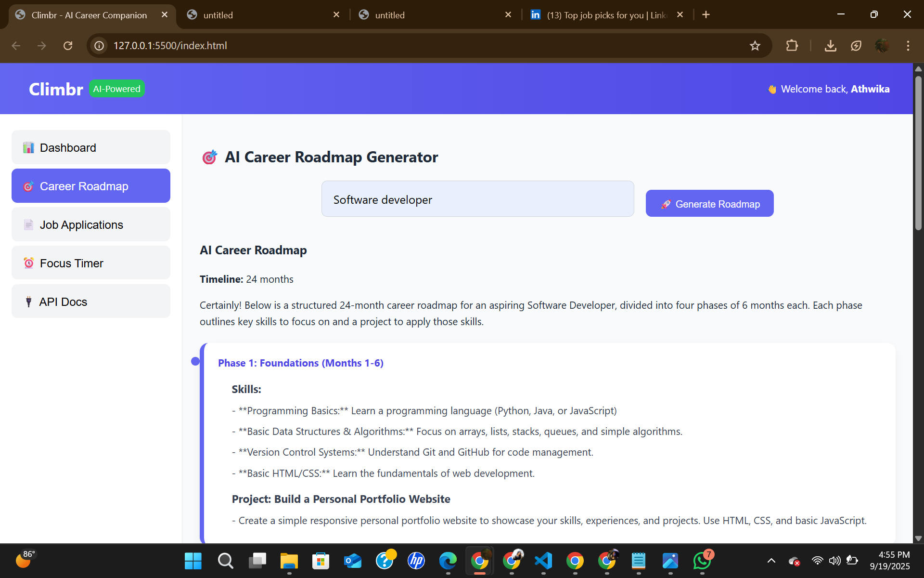
Task: Open the Focus Timer section
Action: tap(90, 263)
